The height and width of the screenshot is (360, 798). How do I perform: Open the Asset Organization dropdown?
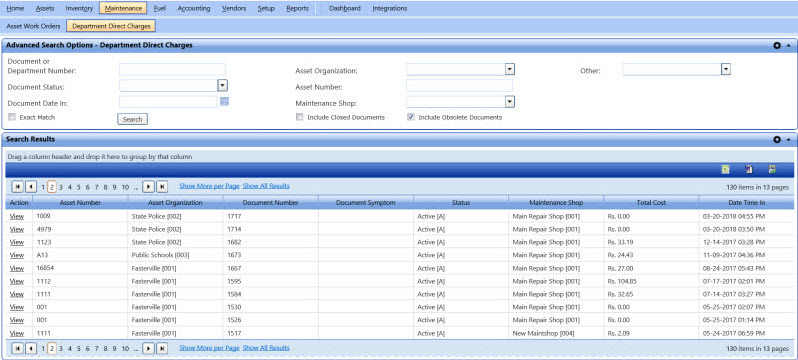510,69
